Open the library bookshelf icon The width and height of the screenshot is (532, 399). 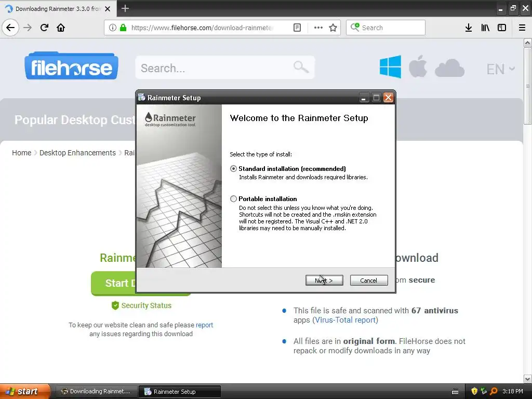[x=485, y=28]
